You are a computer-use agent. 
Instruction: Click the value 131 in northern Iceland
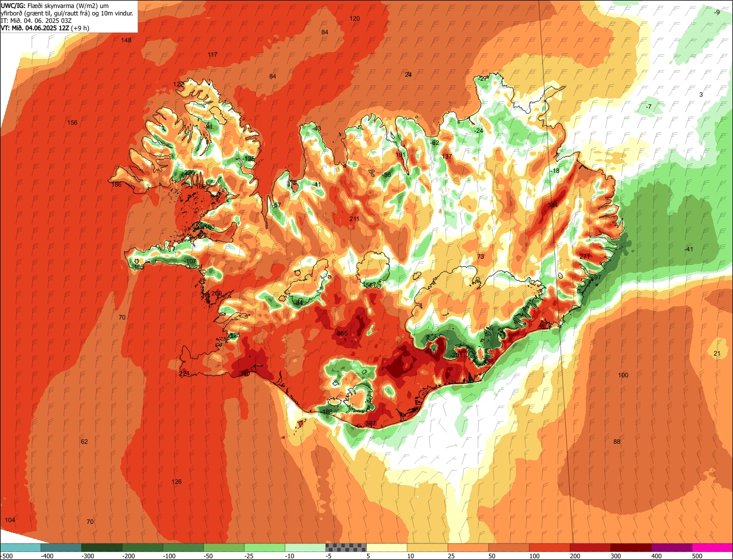click(x=400, y=155)
